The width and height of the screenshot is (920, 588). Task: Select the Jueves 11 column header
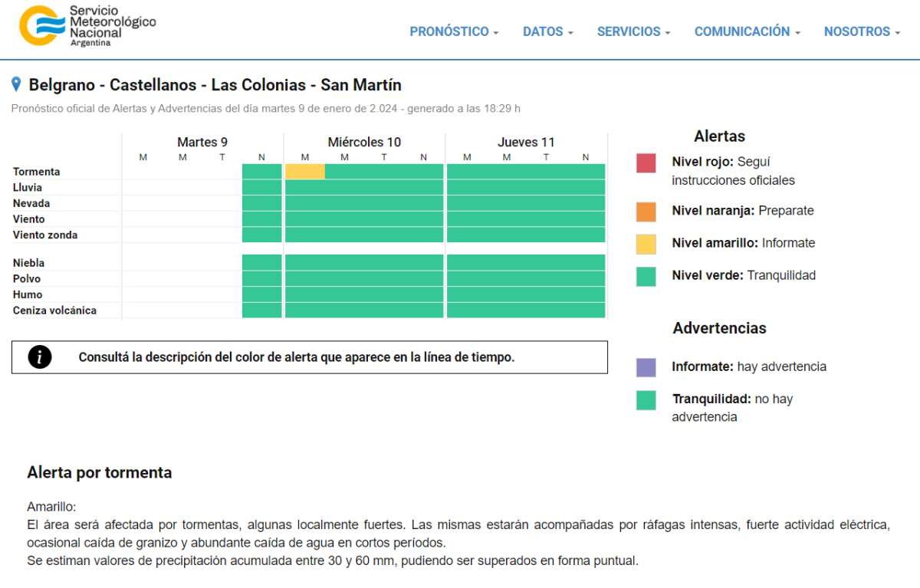526,142
